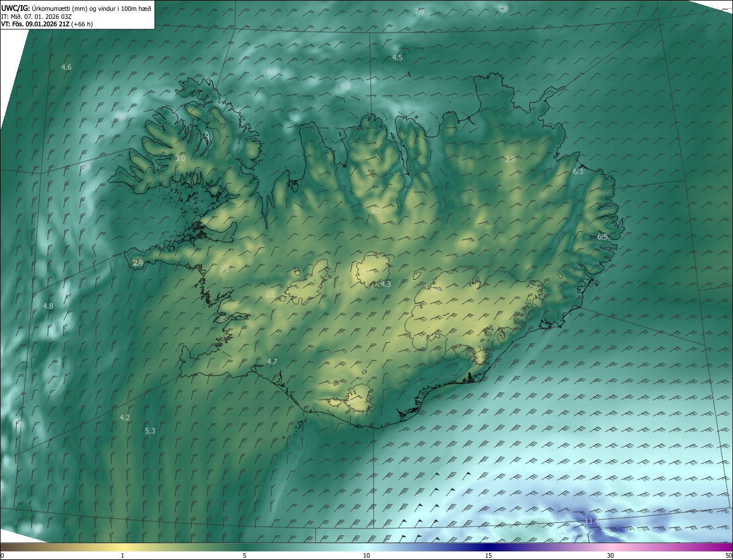Click the "3.0" value on the Westfjords

point(180,158)
